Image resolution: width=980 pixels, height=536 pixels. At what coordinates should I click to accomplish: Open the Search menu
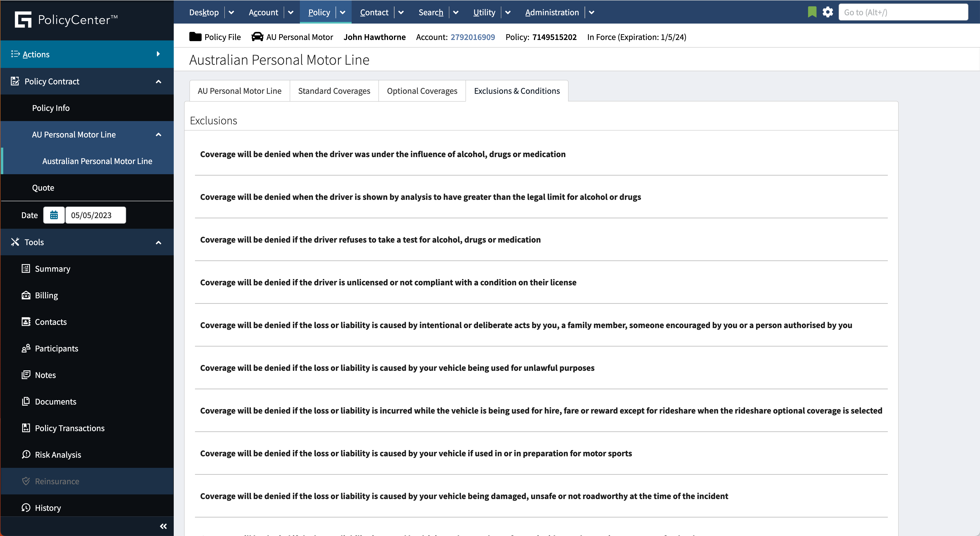[x=431, y=12]
